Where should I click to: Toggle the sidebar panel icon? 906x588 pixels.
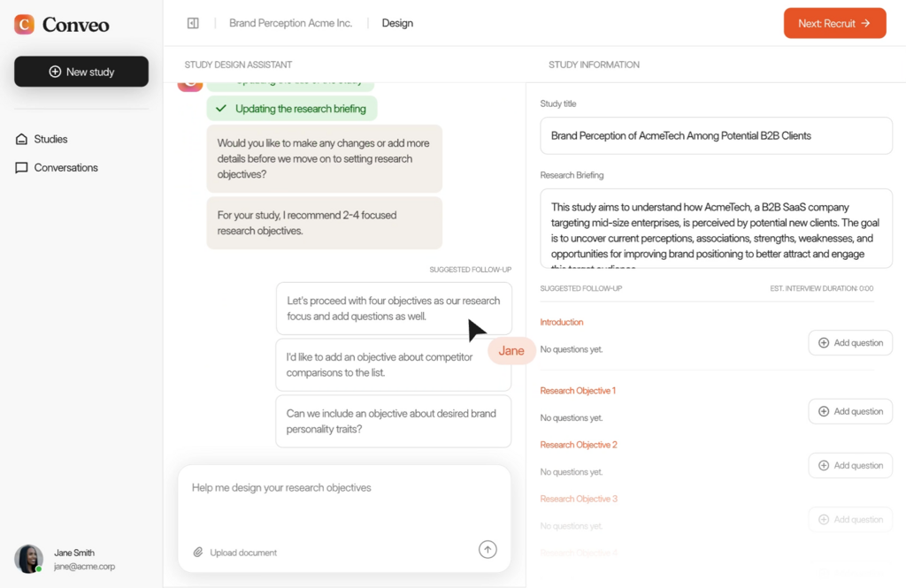tap(193, 23)
